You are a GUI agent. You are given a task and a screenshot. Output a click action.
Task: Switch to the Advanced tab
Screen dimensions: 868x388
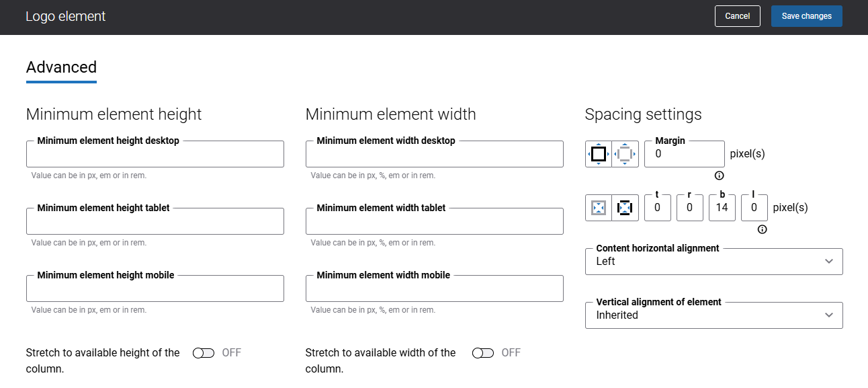coord(61,67)
